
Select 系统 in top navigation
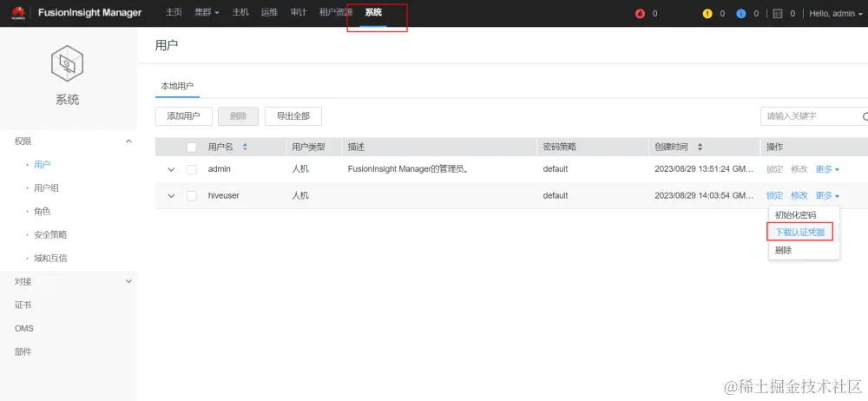[x=373, y=13]
